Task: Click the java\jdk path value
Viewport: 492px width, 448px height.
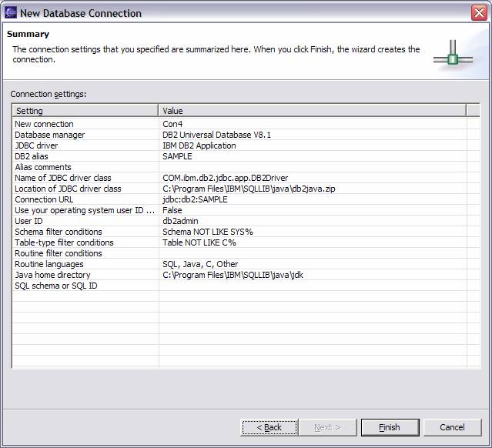Action: [233, 275]
